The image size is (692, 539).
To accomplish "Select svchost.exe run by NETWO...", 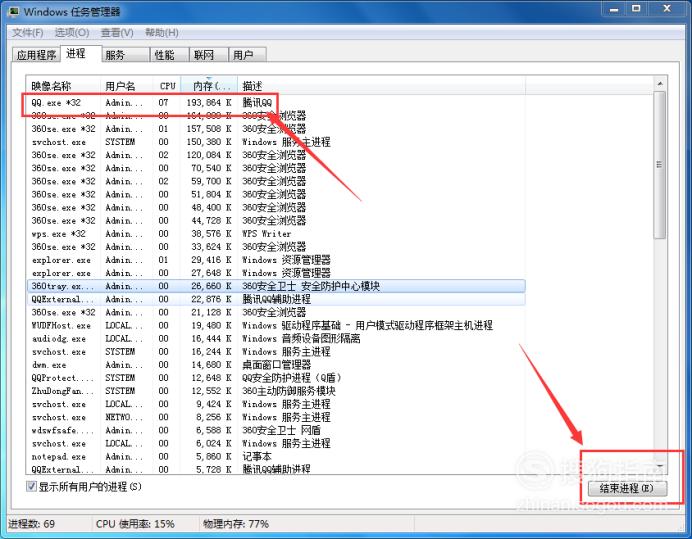I will point(276,417).
